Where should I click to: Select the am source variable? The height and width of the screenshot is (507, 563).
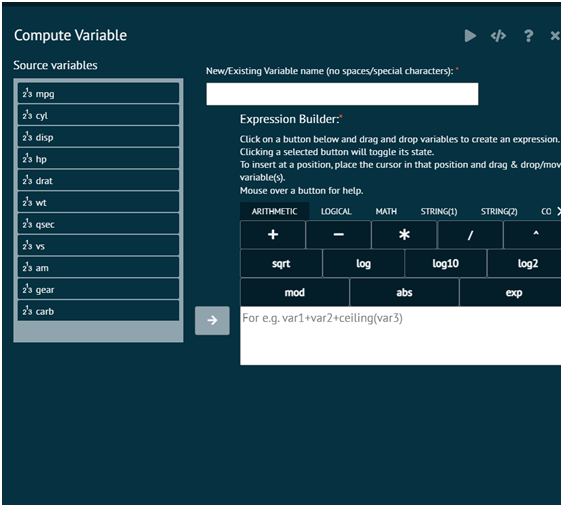click(98, 268)
